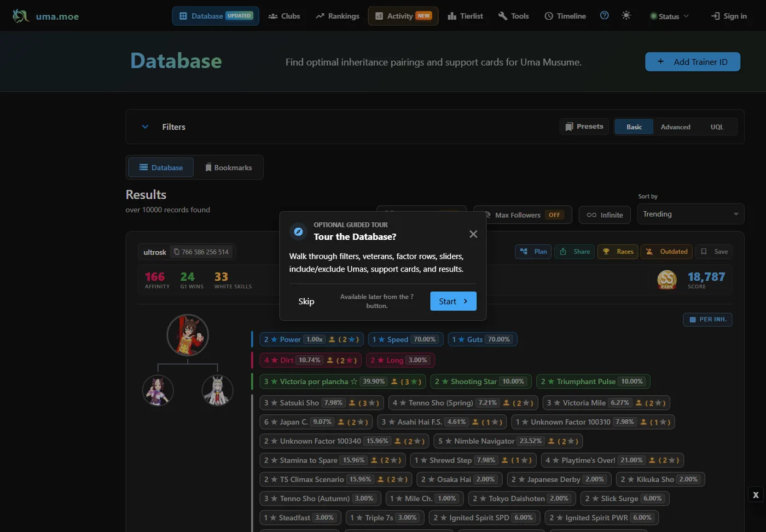This screenshot has width=766, height=532.
Task: Switch filters to Basic mode
Action: pyautogui.click(x=634, y=127)
